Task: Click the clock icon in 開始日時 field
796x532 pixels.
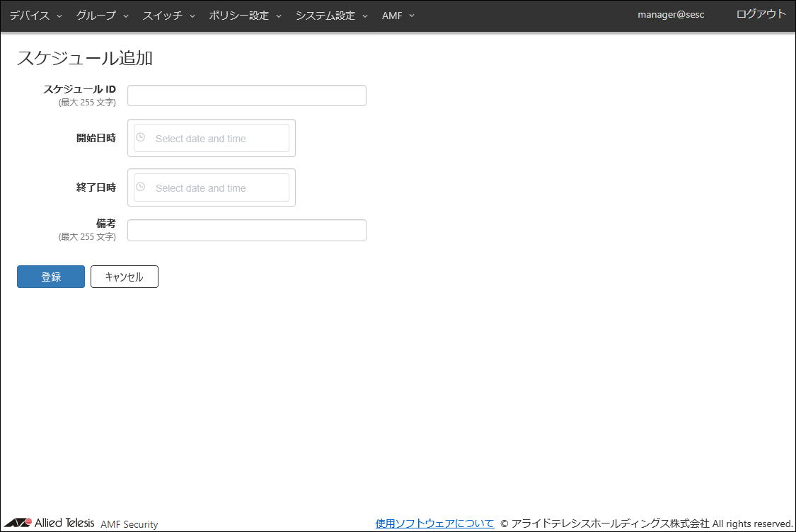Action: point(140,138)
